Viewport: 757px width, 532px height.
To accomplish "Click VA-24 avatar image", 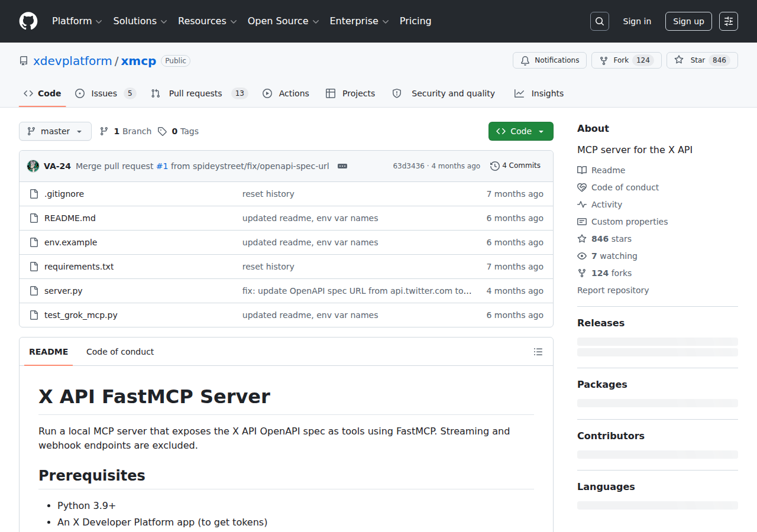I will pos(33,166).
